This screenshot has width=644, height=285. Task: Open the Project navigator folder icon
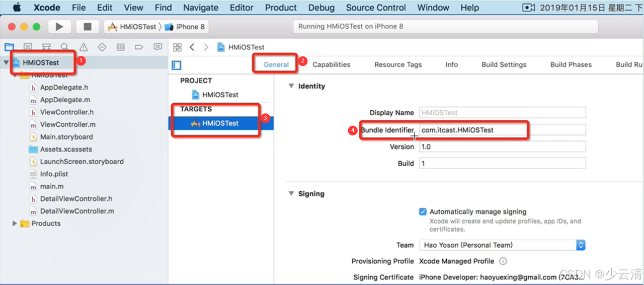(9, 47)
